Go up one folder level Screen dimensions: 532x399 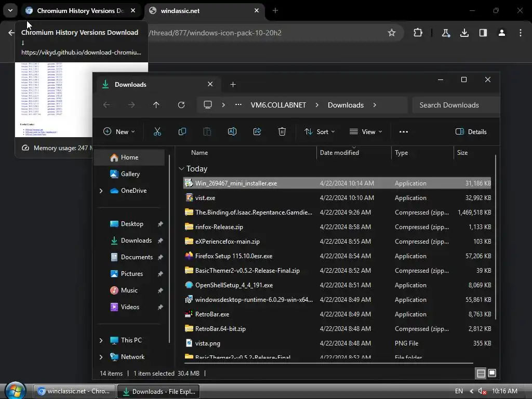pyautogui.click(x=156, y=105)
